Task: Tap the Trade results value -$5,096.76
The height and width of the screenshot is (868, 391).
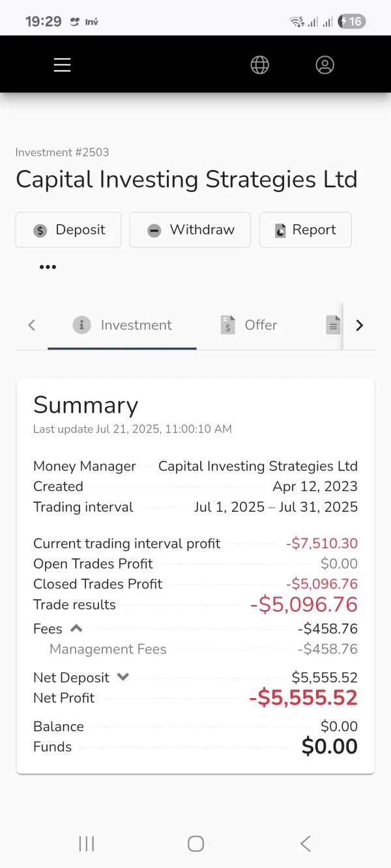Action: click(x=304, y=605)
